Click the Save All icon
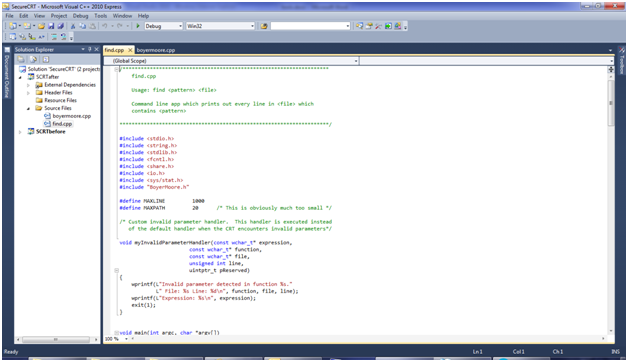The image size is (628, 362). [x=60, y=26]
